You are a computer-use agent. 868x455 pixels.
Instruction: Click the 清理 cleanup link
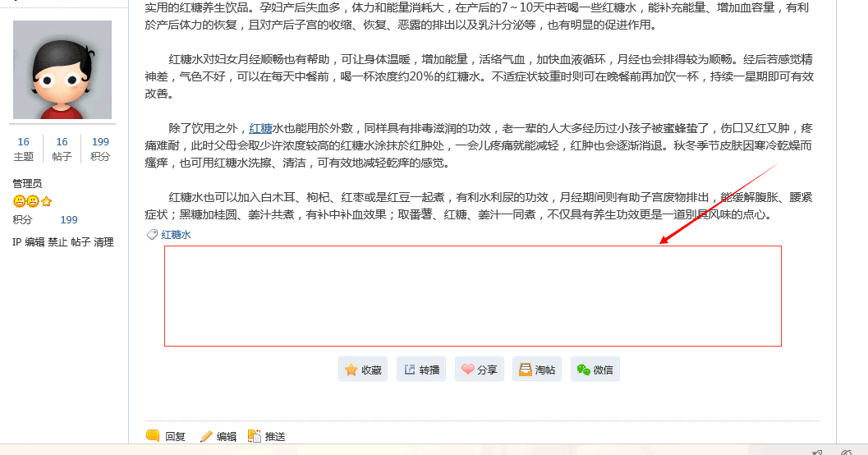103,242
